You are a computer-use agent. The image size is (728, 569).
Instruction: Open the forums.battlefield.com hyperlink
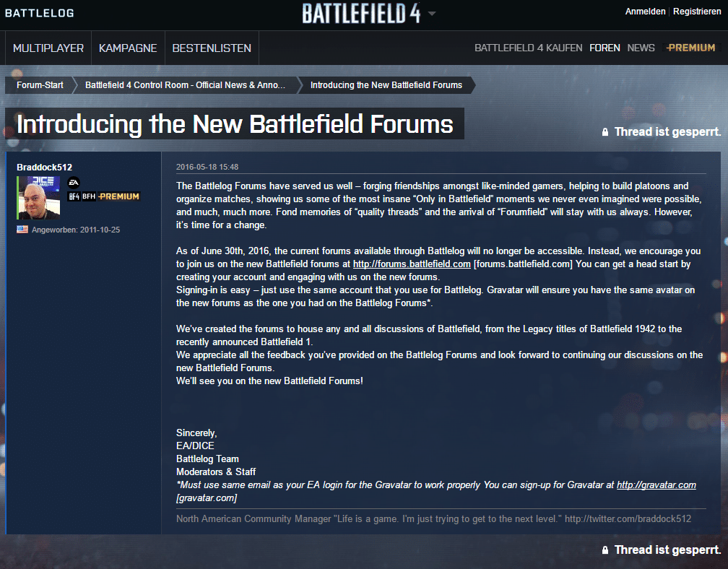tap(412, 264)
